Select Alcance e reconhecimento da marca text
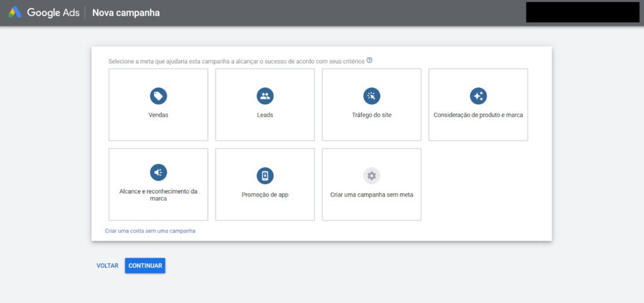644x303 pixels. point(158,195)
